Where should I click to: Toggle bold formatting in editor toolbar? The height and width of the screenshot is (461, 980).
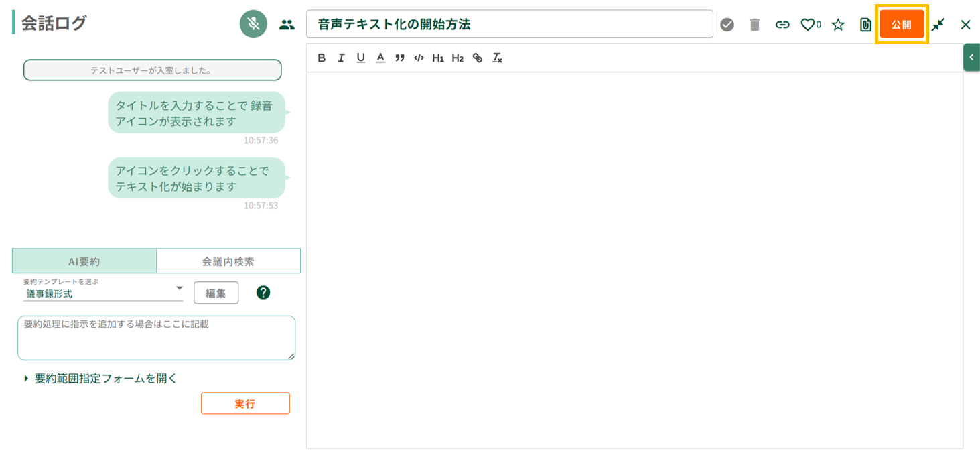pos(322,58)
